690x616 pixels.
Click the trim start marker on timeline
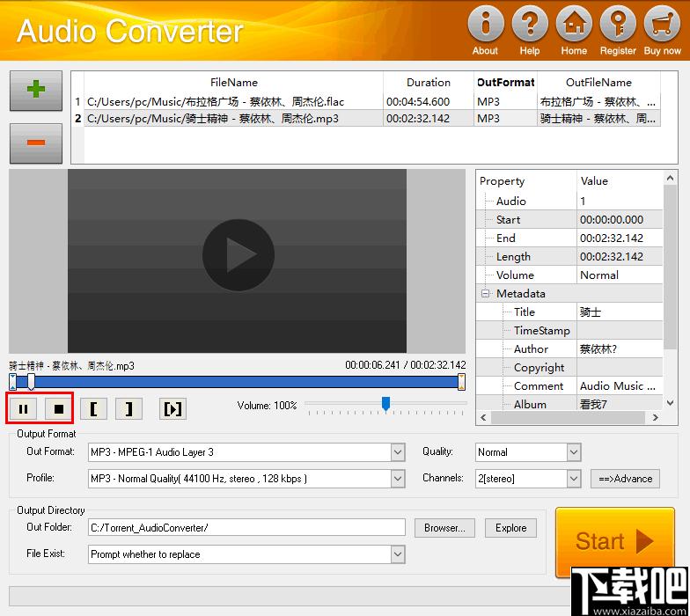[x=12, y=382]
